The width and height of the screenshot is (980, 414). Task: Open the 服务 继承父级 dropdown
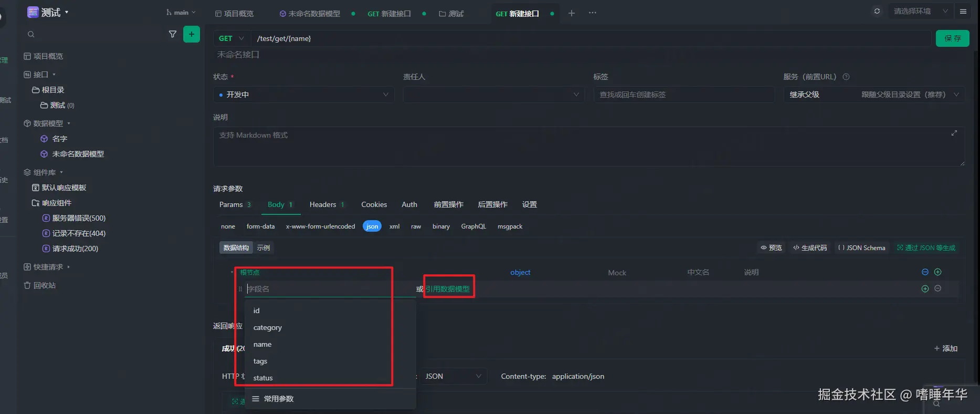coord(874,95)
